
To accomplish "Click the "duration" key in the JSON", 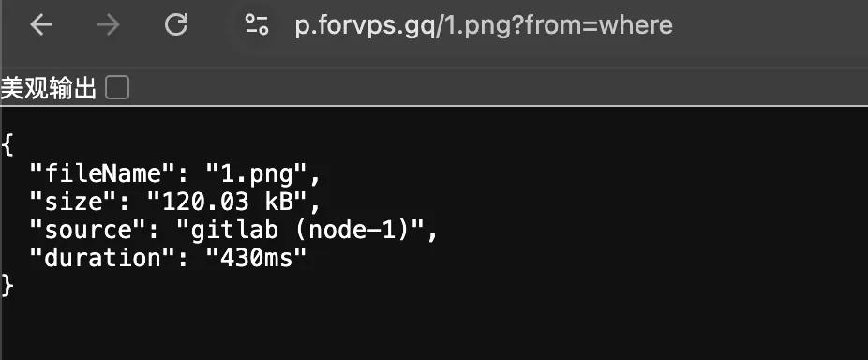I will point(102,258).
